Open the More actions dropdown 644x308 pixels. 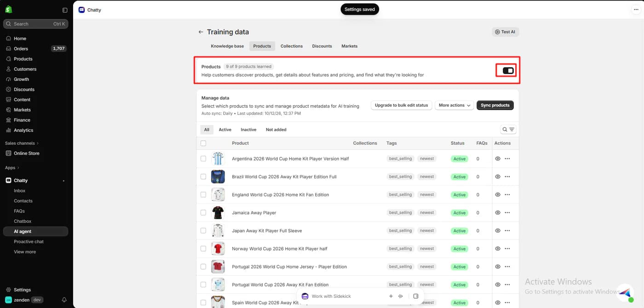pos(454,105)
